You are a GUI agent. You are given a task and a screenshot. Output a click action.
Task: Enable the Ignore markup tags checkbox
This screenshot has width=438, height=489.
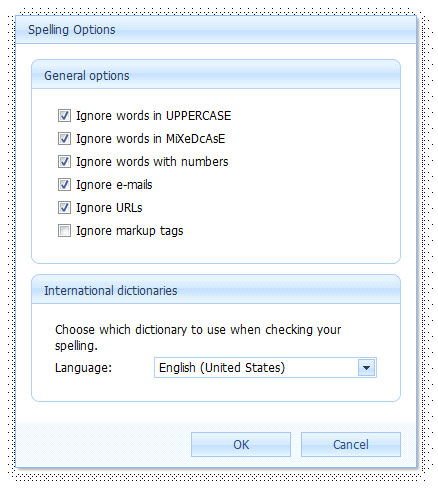coord(64,231)
